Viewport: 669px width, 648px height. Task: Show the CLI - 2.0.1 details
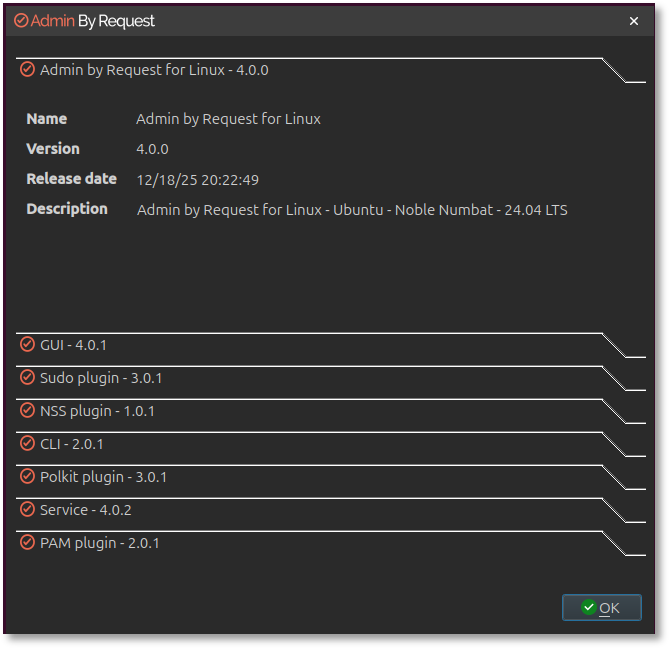72,444
